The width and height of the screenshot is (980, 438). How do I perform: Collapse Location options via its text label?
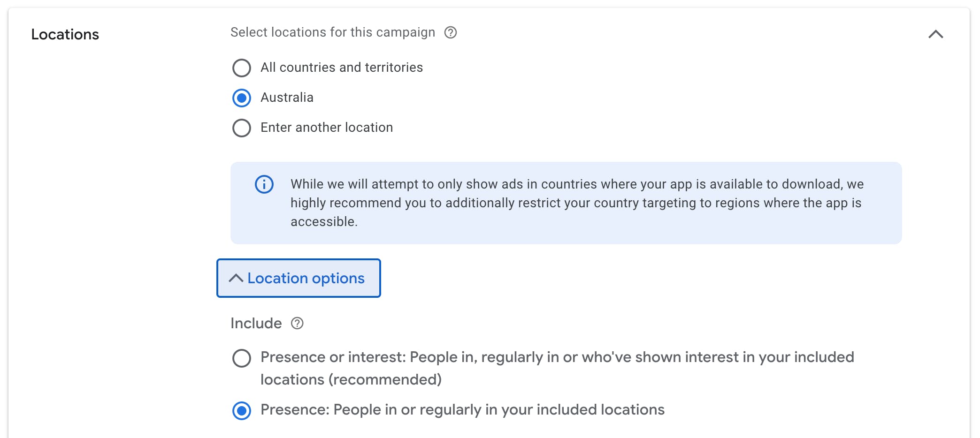[306, 278]
